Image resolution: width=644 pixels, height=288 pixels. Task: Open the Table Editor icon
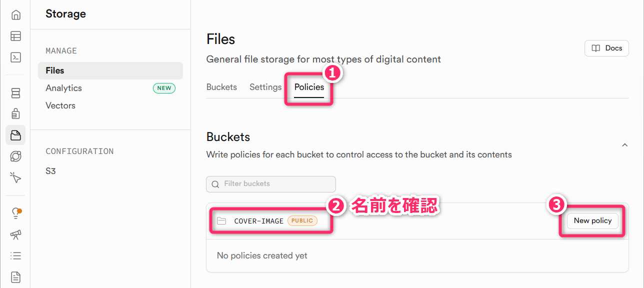click(x=15, y=36)
